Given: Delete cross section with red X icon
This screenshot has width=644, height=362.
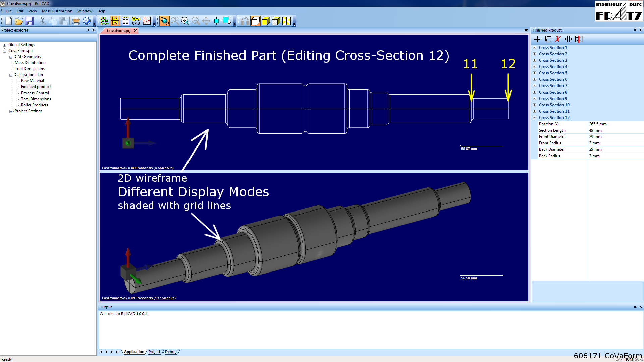Looking at the screenshot, I should coord(558,39).
